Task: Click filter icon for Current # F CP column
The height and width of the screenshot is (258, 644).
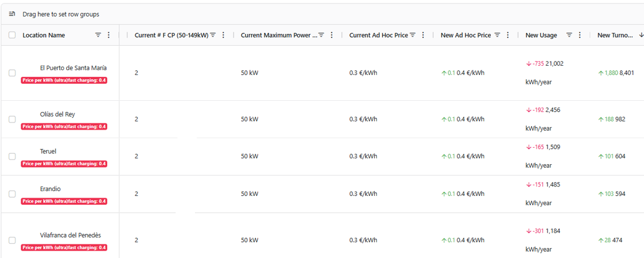Action: 213,35
